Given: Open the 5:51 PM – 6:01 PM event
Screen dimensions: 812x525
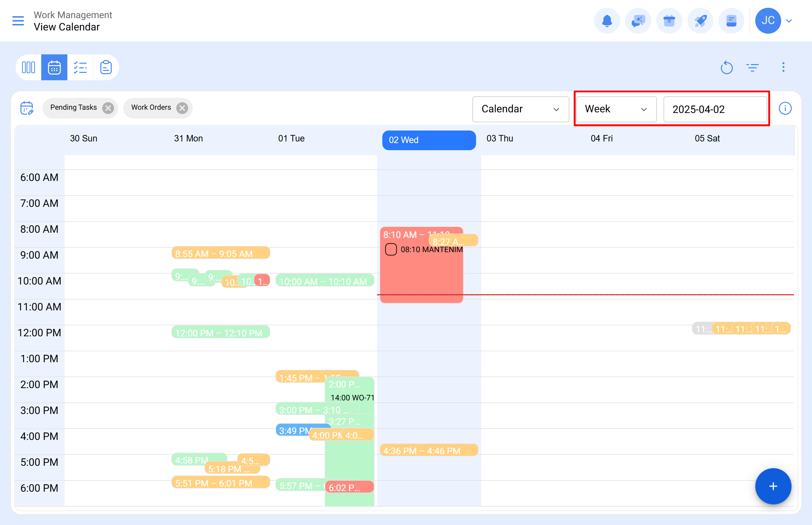Looking at the screenshot, I should pos(221,482).
